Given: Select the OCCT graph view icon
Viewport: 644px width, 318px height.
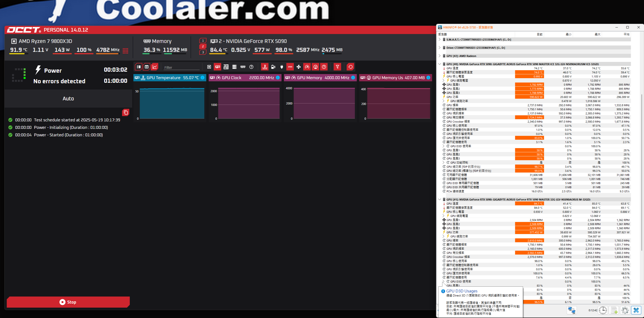Looking at the screenshot, I should (x=155, y=67).
